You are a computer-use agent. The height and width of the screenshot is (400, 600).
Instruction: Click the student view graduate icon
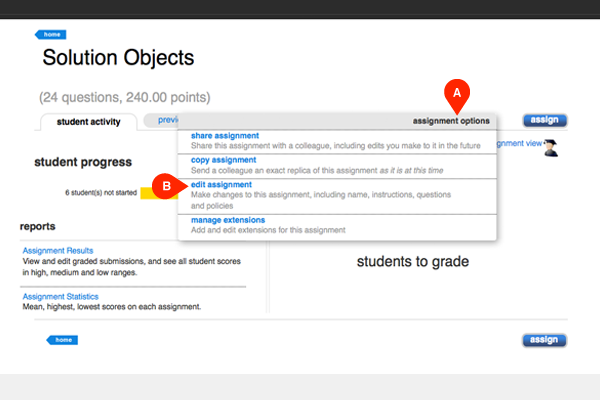551,147
